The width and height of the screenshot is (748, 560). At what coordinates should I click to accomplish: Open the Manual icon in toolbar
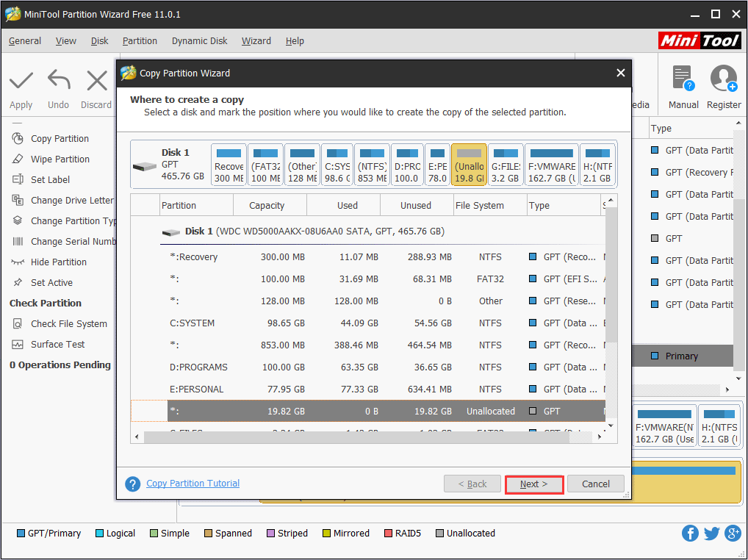click(x=683, y=79)
